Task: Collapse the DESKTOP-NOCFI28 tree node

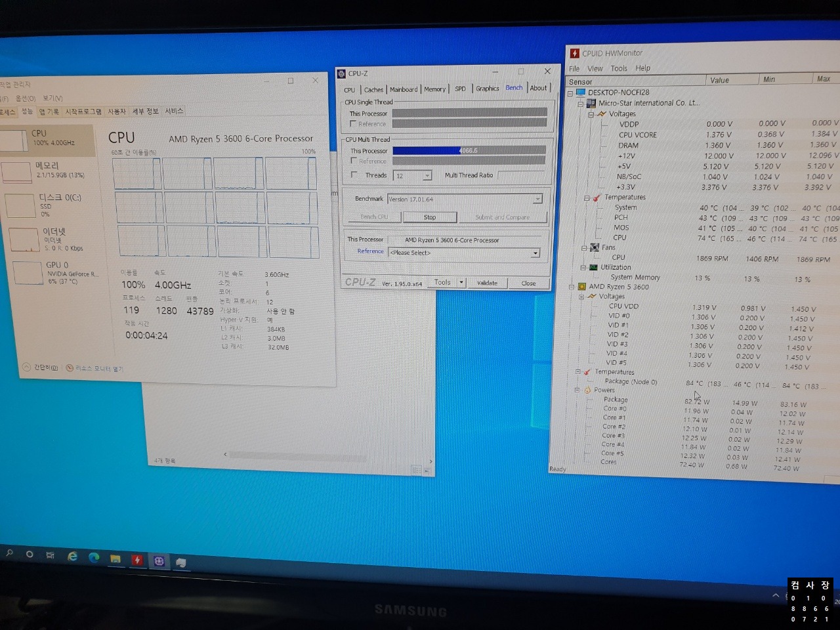Action: click(x=570, y=93)
